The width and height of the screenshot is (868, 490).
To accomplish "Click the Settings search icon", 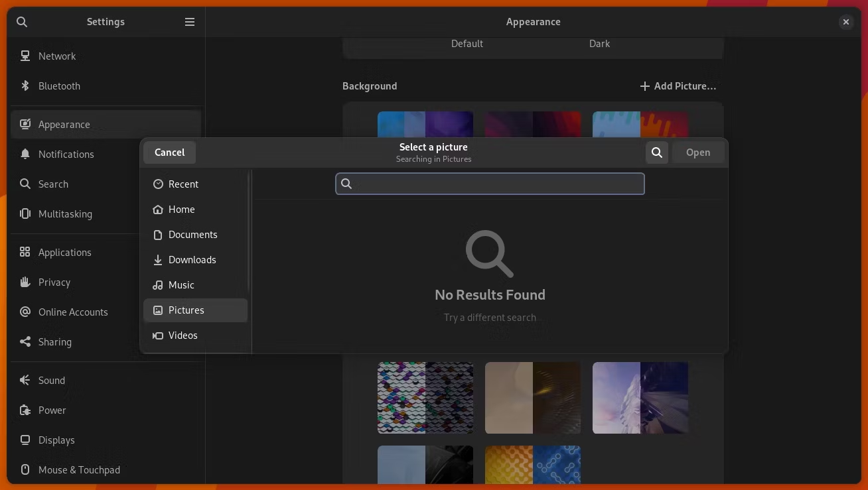I will pos(22,22).
